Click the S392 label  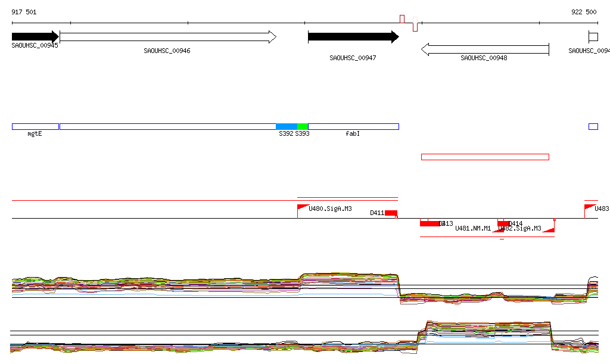click(286, 134)
